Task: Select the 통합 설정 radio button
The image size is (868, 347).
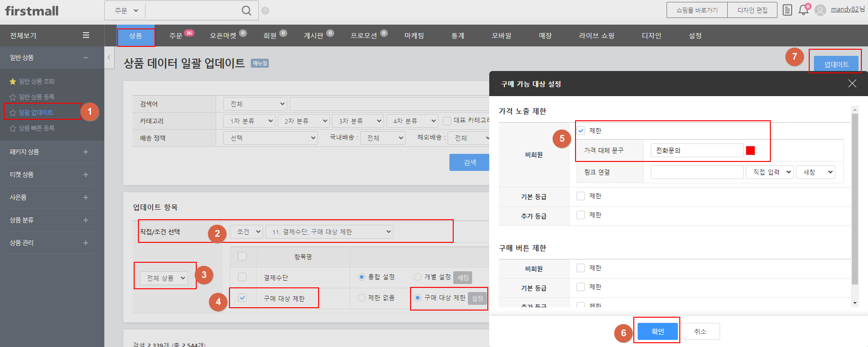Action: [362, 277]
